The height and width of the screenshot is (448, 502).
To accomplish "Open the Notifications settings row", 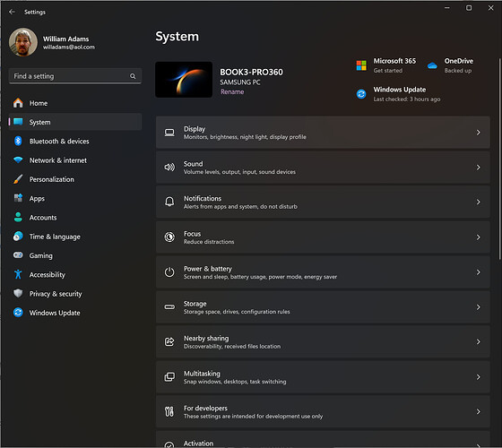I will 323,202.
